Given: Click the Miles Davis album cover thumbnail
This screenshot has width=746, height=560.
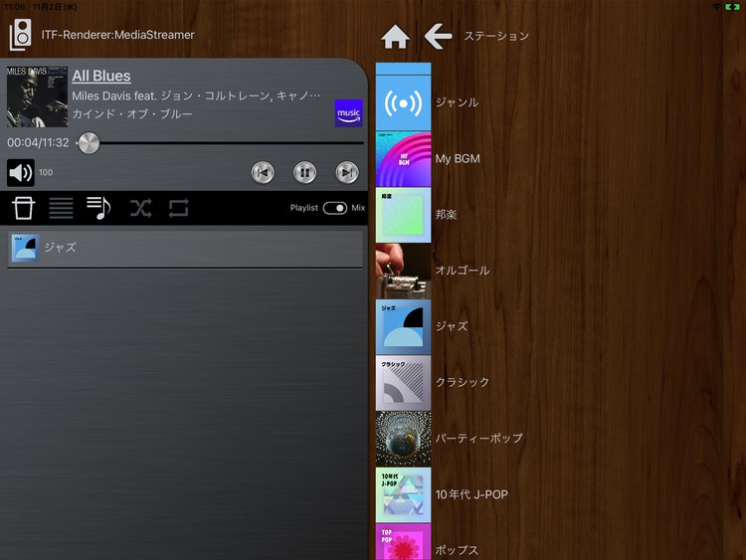Looking at the screenshot, I should click(37, 96).
